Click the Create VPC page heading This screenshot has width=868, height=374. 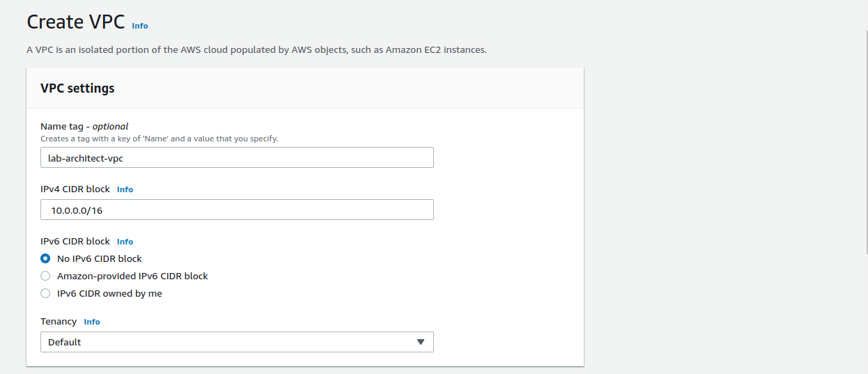(75, 22)
